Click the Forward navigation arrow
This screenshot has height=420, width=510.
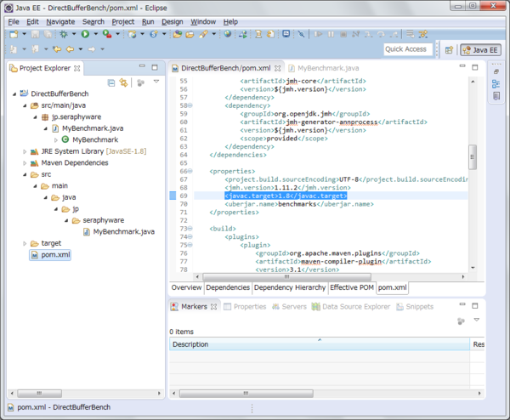click(92, 49)
